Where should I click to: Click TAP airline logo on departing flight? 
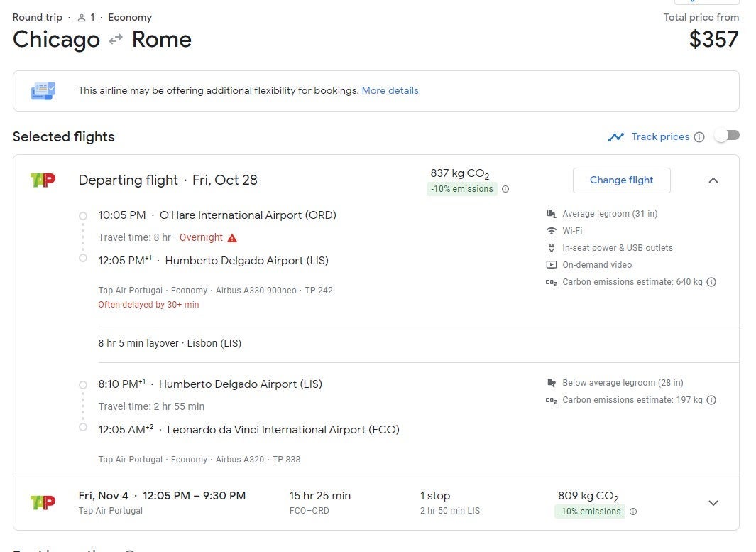[x=43, y=180]
